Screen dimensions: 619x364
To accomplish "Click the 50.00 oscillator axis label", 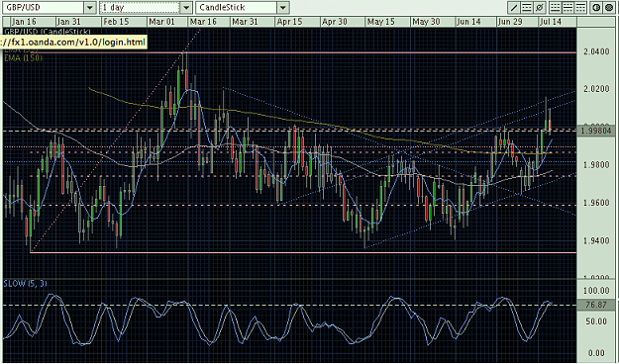I will click(x=596, y=321).
